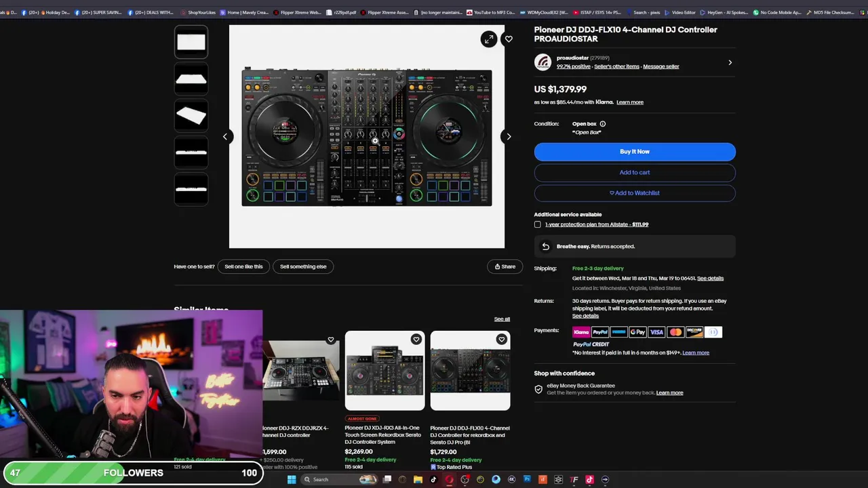Open the Open box condition info icon
This screenshot has width=868, height=488.
(602, 124)
